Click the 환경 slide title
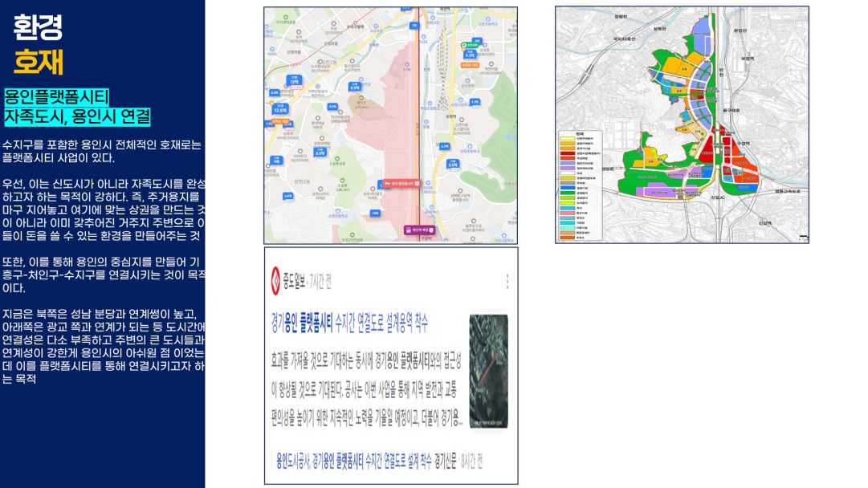Viewport: 868px width, 488px height. pyautogui.click(x=39, y=27)
